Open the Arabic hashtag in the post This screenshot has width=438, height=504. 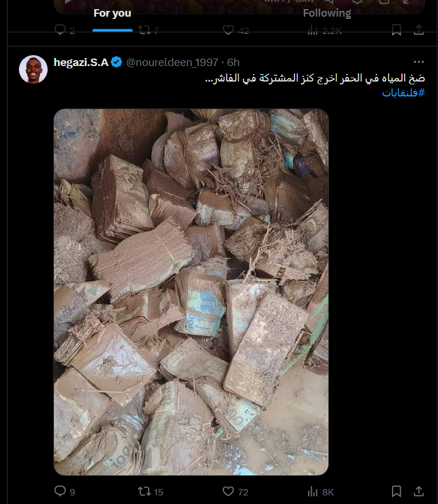[x=404, y=92]
